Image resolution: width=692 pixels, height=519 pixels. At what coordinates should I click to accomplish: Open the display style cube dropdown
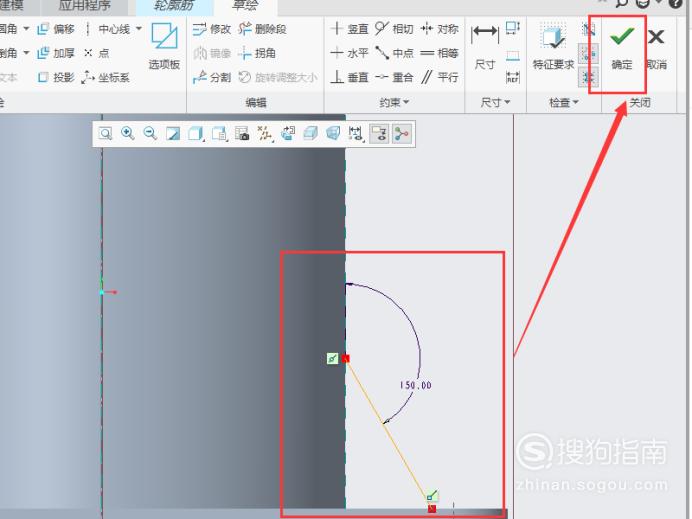point(196,133)
